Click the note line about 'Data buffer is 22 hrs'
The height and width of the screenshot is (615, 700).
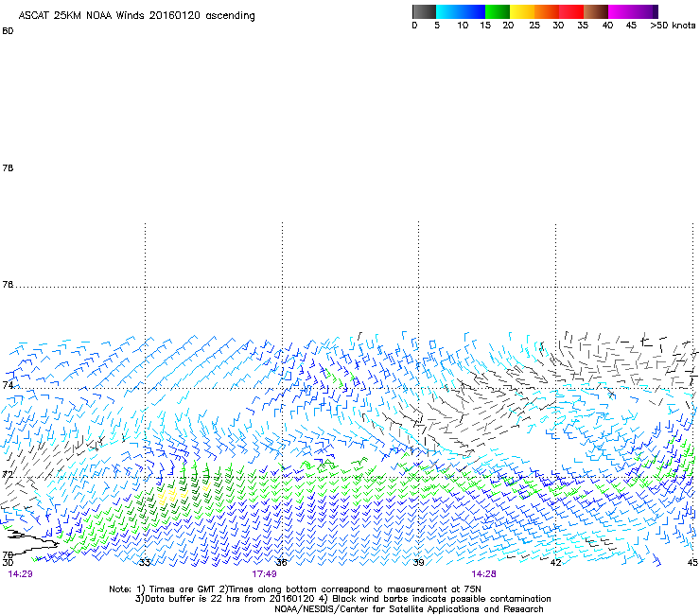tap(342, 599)
